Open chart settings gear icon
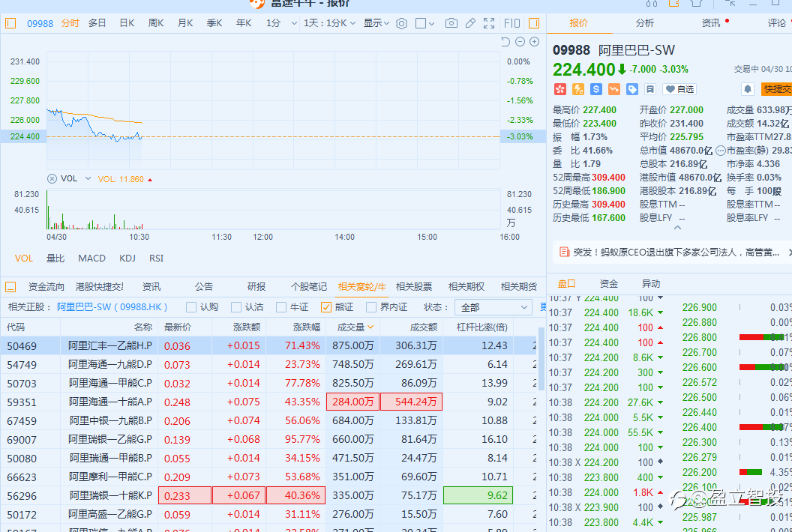This screenshot has height=532, width=792. [x=401, y=23]
